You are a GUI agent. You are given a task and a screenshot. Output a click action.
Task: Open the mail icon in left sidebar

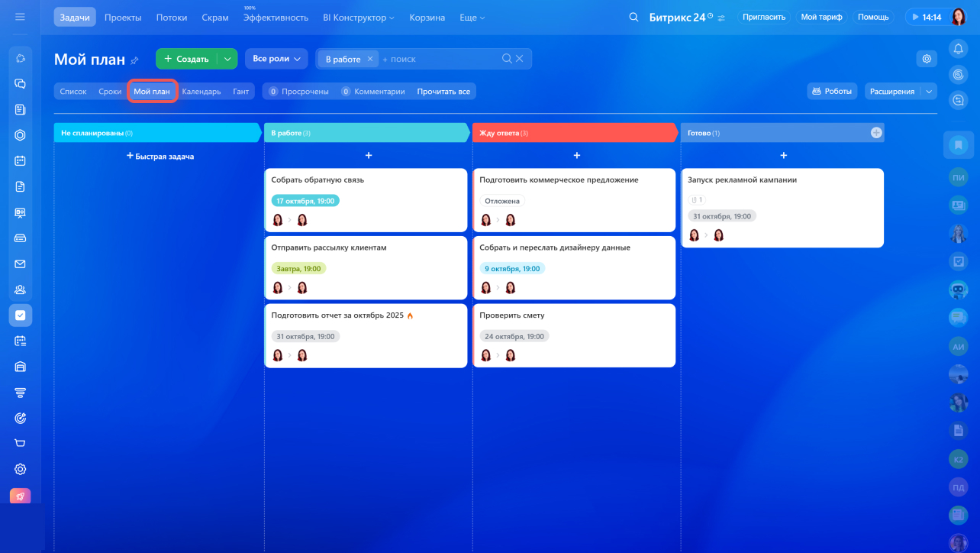[21, 264]
